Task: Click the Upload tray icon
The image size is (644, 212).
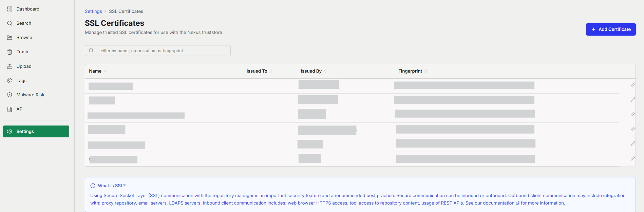Action: 10,66
